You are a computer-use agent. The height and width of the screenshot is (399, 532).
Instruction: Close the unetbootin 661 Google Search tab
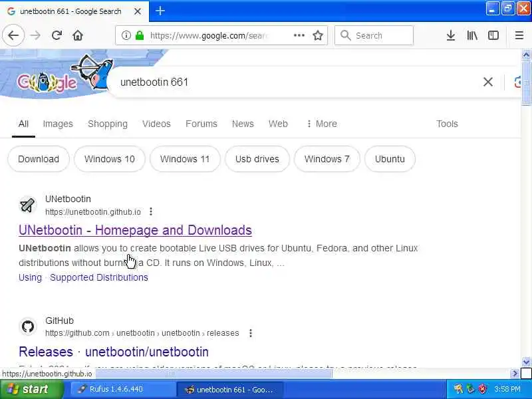pyautogui.click(x=138, y=11)
